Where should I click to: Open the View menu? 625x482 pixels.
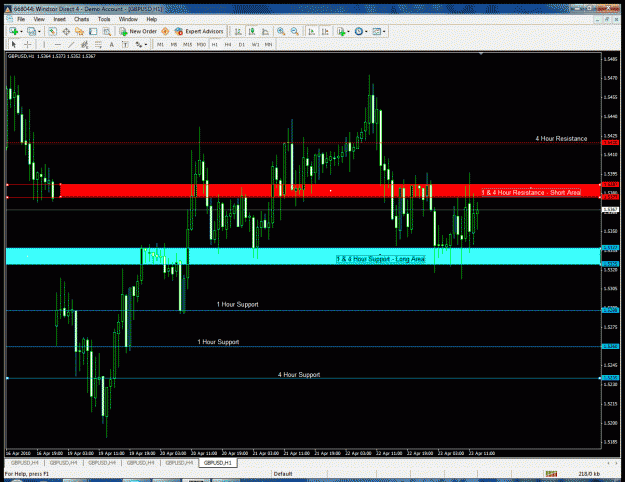tap(39, 19)
